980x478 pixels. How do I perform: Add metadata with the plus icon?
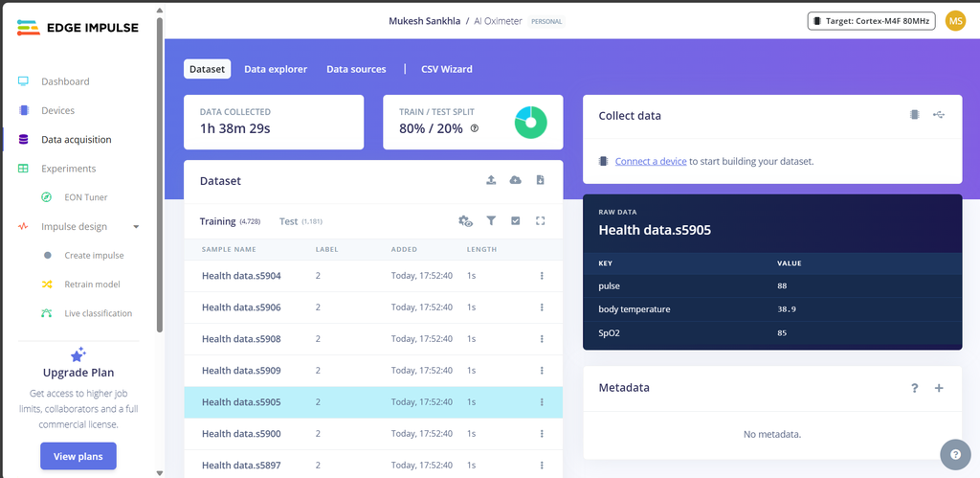939,388
